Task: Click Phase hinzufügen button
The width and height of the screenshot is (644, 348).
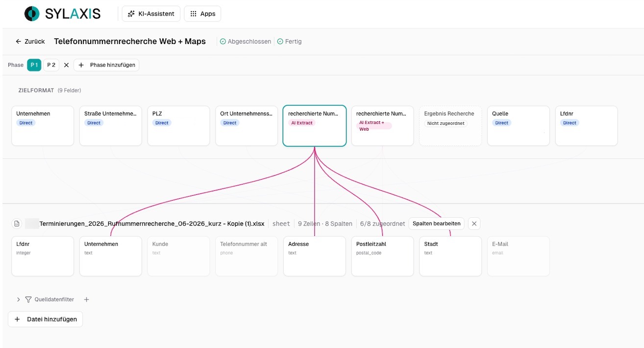Action: [x=106, y=65]
